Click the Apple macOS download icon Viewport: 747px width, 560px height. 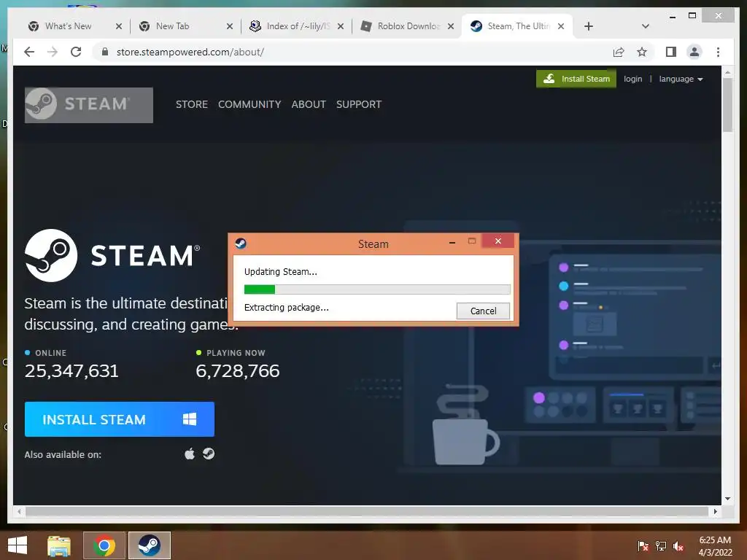point(190,454)
